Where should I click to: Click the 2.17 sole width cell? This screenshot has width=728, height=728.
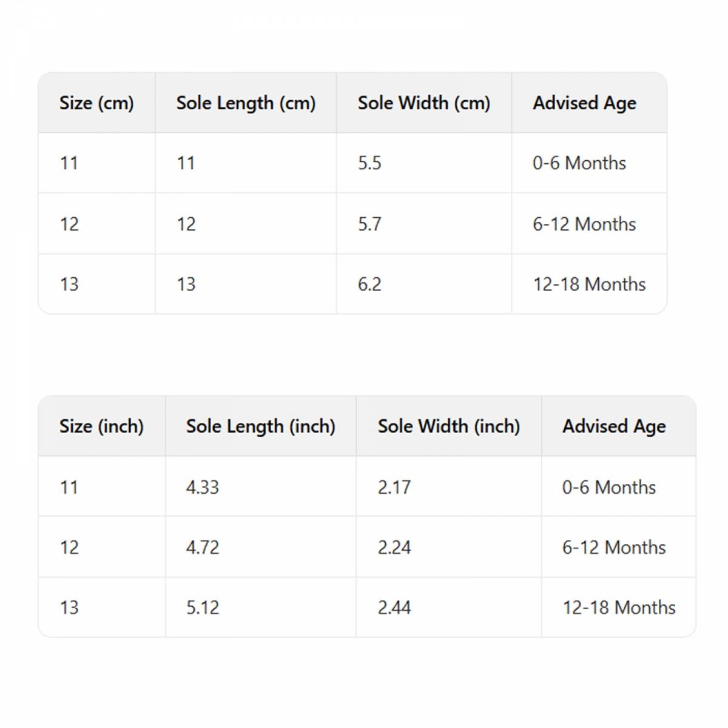(x=394, y=487)
